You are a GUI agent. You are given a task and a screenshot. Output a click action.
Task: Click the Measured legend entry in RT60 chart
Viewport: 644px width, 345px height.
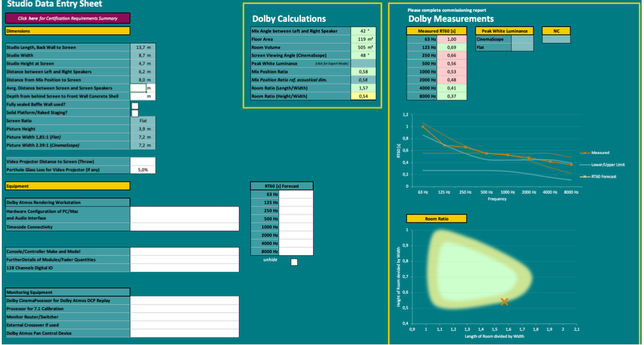[594, 153]
